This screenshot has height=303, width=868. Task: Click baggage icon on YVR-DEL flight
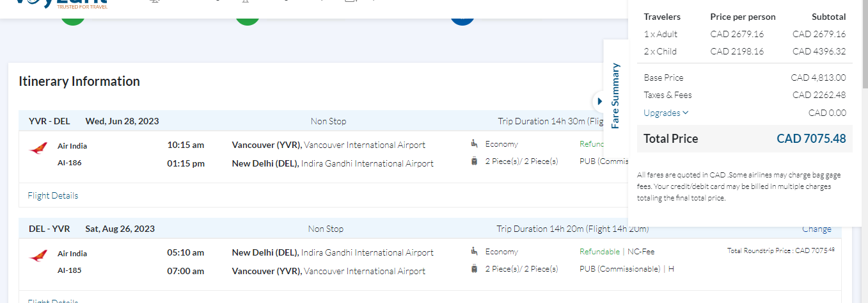click(x=474, y=161)
